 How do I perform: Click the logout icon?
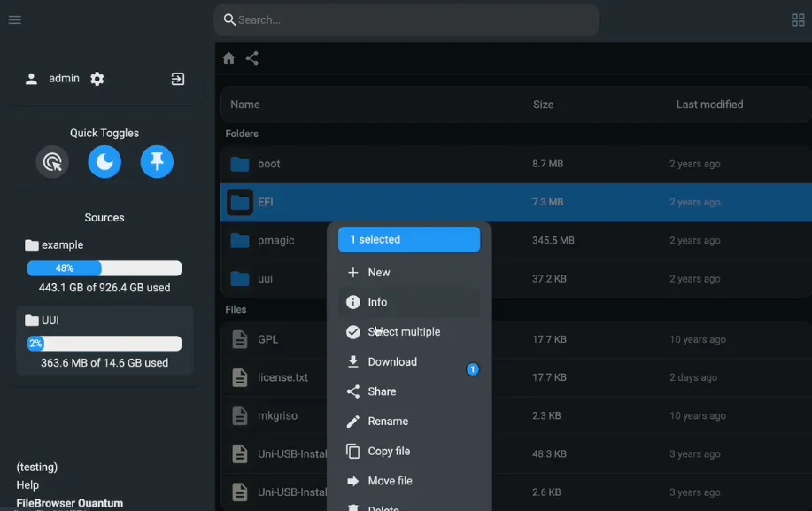pyautogui.click(x=178, y=79)
